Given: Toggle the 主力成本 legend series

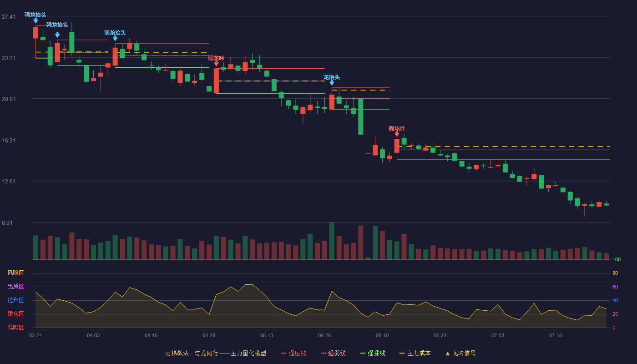Looking at the screenshot, I should click(415, 353).
